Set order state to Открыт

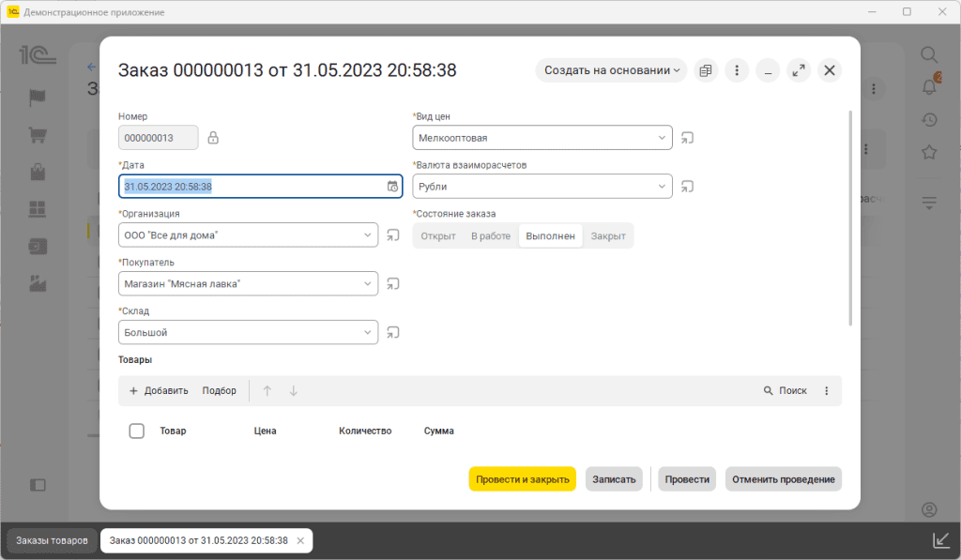(x=437, y=235)
